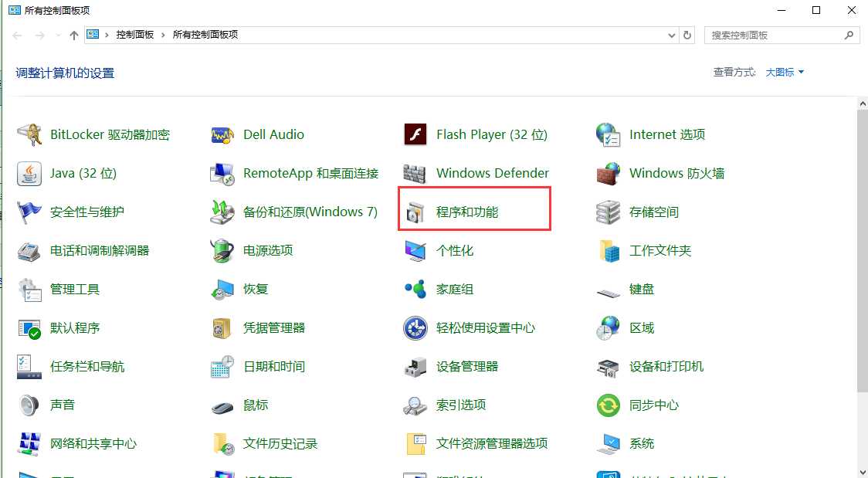868x478 pixels.
Task: Open the Windows 防火墙 icon
Action: 609,173
